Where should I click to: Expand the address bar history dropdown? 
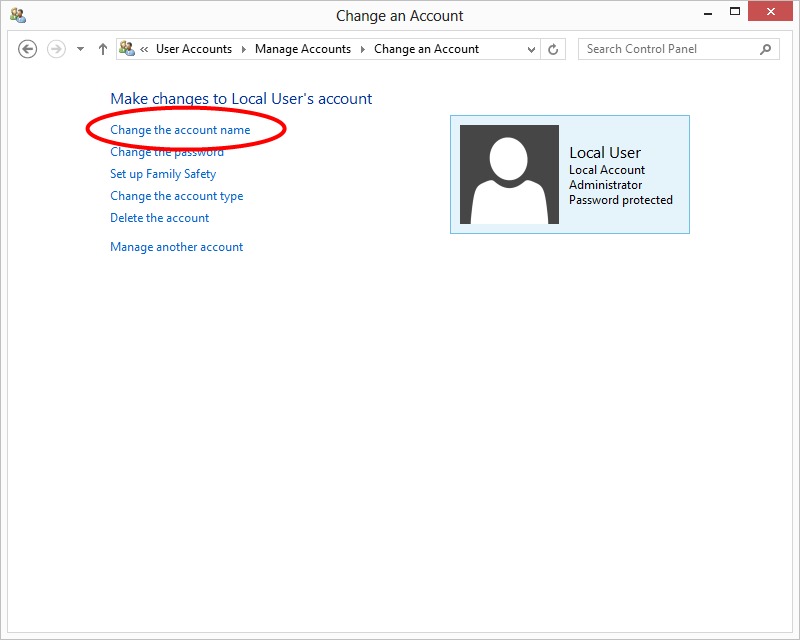[531, 49]
